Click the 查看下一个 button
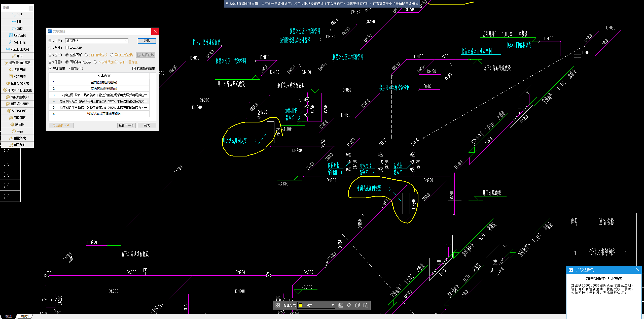The height and width of the screenshot is (319, 644). [126, 125]
